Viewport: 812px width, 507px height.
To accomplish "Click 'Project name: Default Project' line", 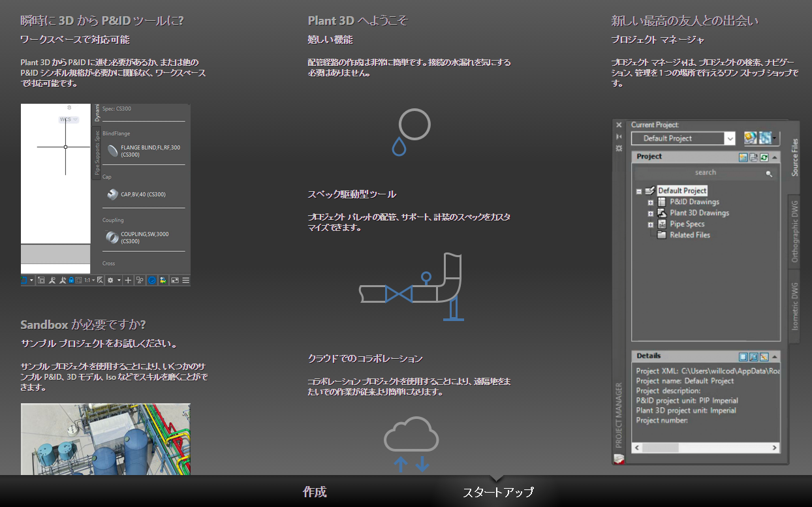I will 685,381.
